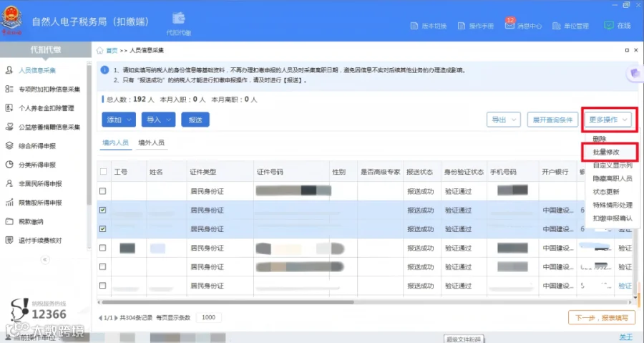This screenshot has width=644, height=343.
Task: Check the fifth row checkbox in table
Action: pos(102,266)
